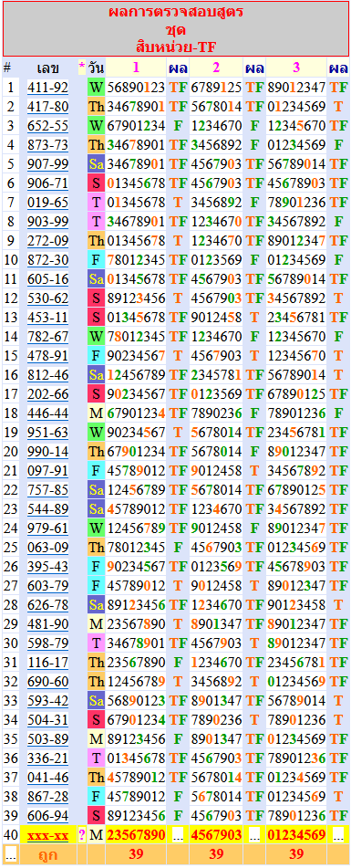Click the 446-44 number link
Viewport: 351px width, 868px height.
[48, 413]
